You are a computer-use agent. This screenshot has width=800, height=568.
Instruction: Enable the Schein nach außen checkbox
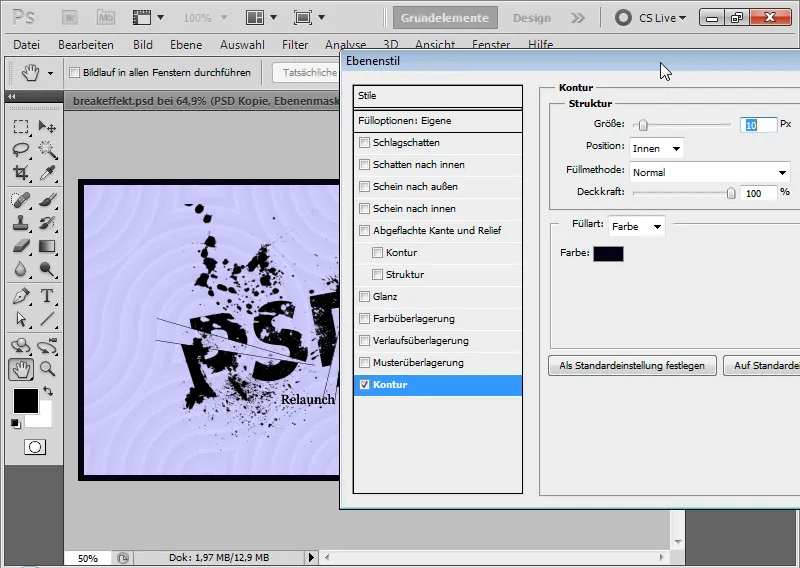[364, 186]
